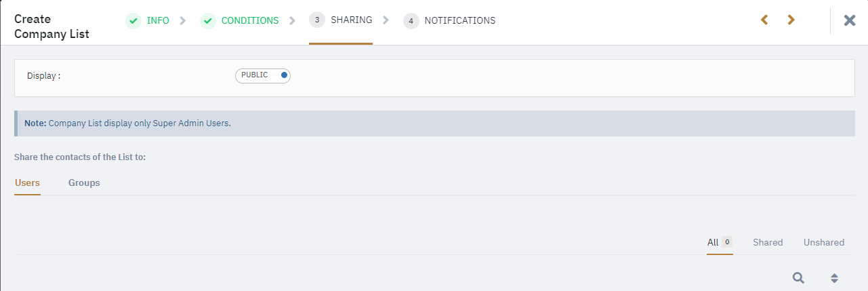Show only Shared users filter
The image size is (868, 291).
(768, 242)
